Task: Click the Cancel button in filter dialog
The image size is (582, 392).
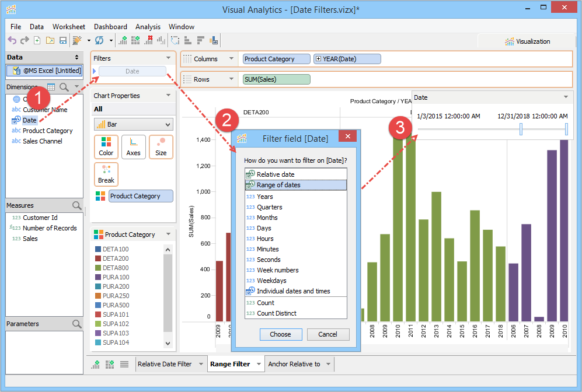Action: point(327,334)
